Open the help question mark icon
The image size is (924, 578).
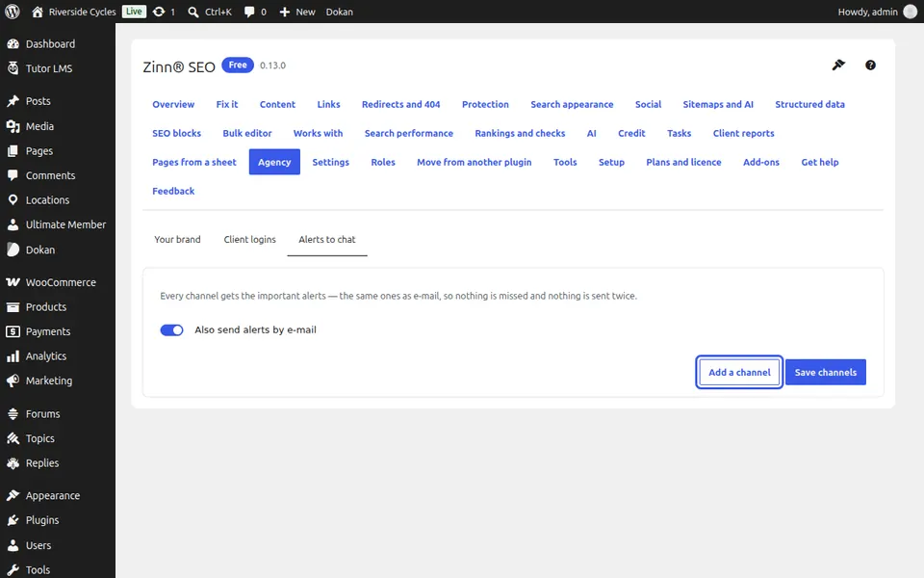(x=870, y=65)
